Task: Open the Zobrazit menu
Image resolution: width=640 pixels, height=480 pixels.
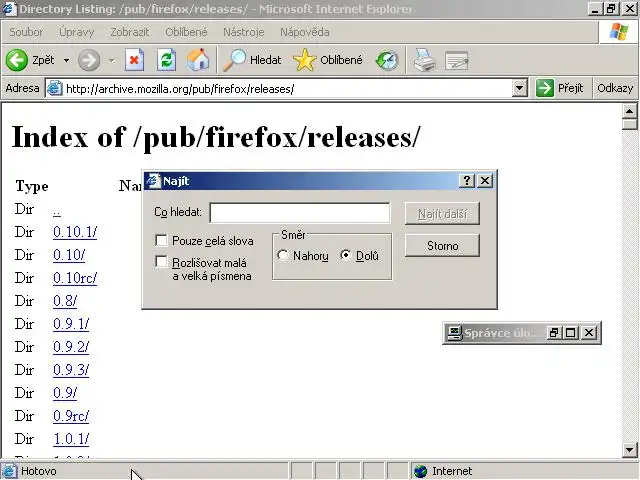Action: pyautogui.click(x=129, y=32)
